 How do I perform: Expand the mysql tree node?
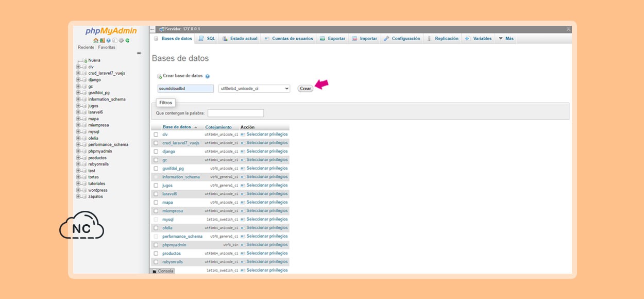(x=78, y=132)
